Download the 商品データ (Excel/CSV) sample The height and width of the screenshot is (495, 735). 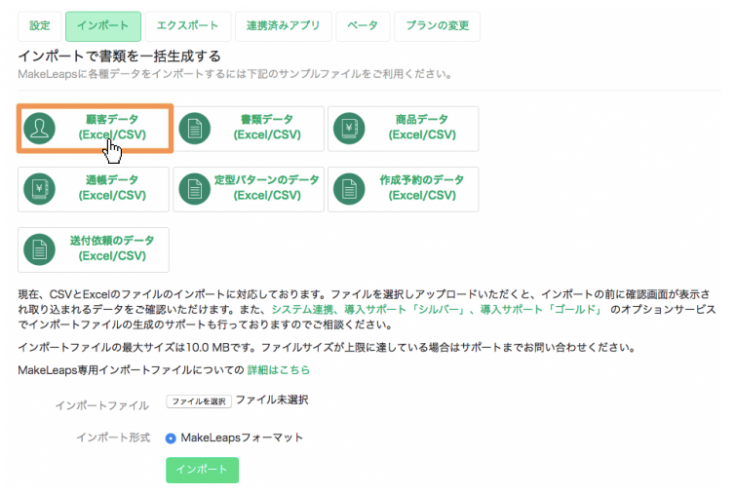pyautogui.click(x=403, y=128)
